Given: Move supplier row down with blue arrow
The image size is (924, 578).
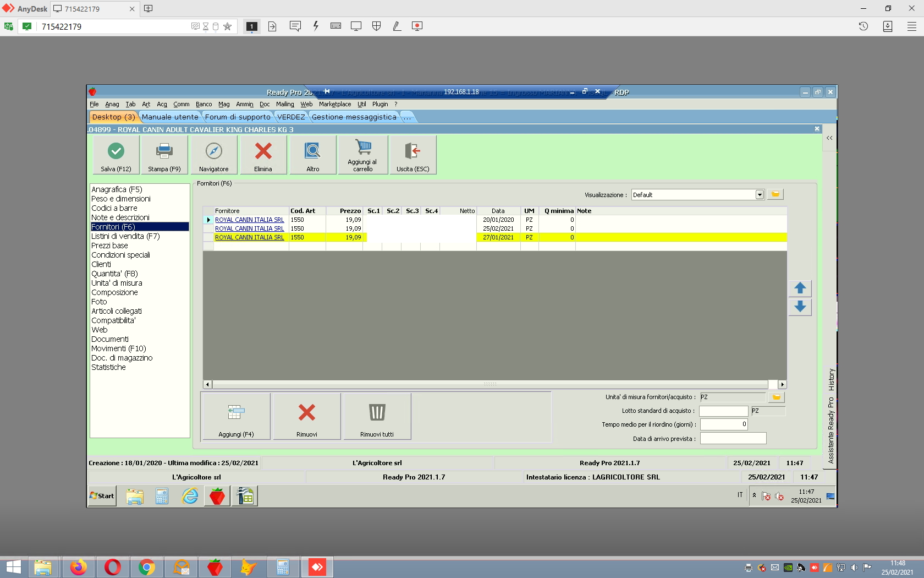Looking at the screenshot, I should point(800,307).
